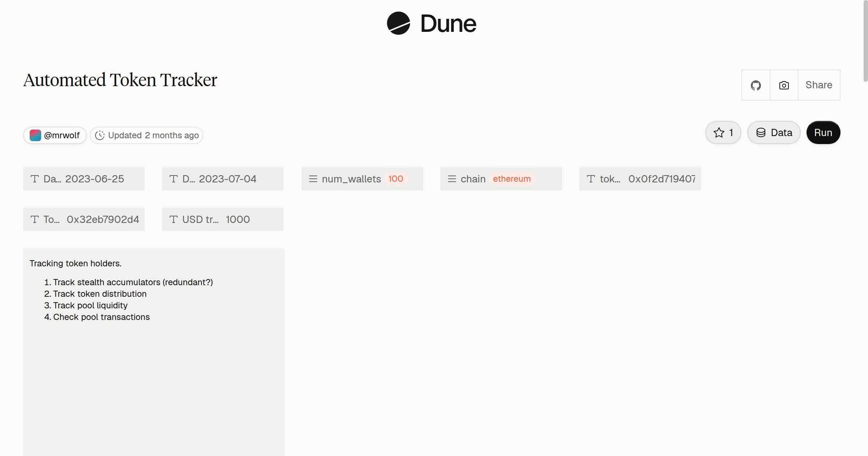Click the red ethereum value tag

512,179
